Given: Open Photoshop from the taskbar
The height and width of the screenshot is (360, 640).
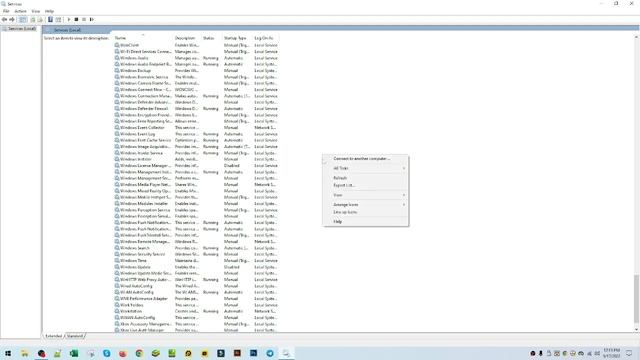Looking at the screenshot, I should pyautogui.click(x=253, y=353).
